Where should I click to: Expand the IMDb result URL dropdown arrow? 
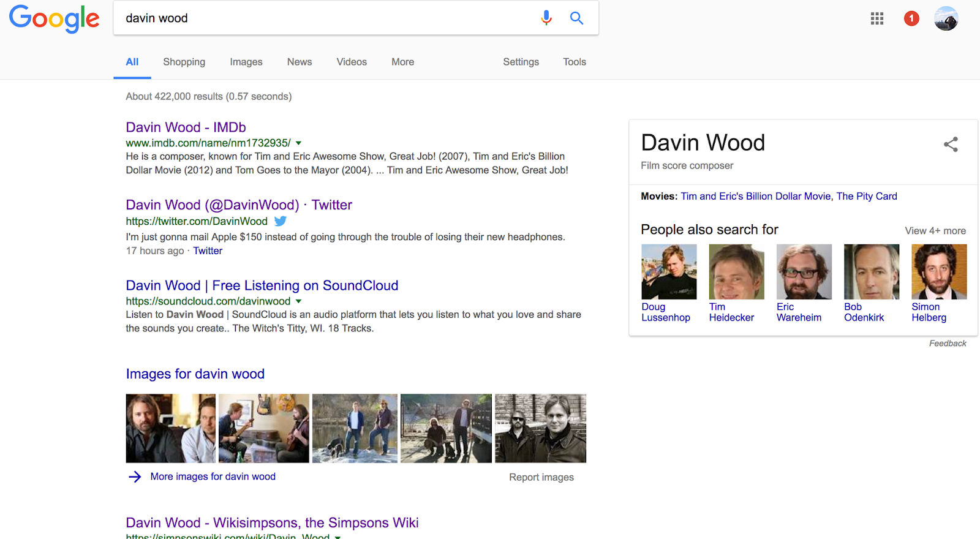pyautogui.click(x=298, y=143)
